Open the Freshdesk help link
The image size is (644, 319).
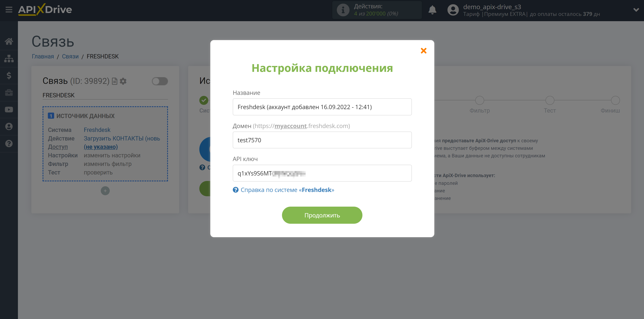click(287, 190)
